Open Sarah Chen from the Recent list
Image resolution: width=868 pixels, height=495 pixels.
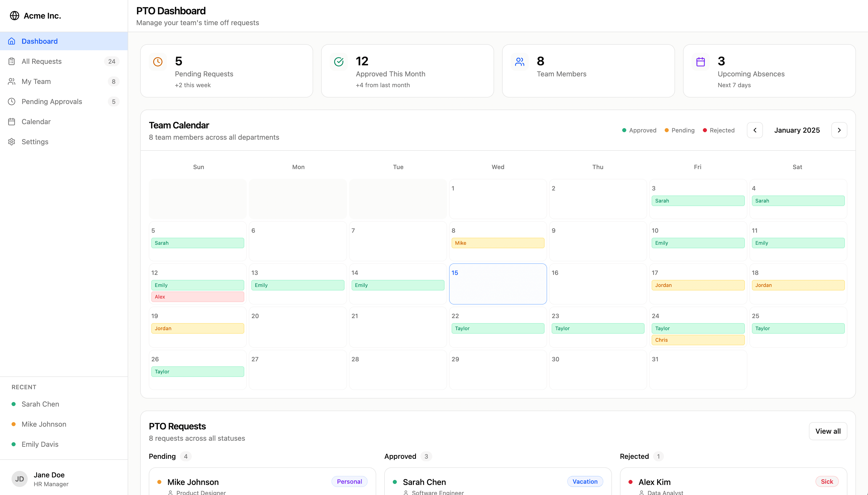[x=64, y=404]
